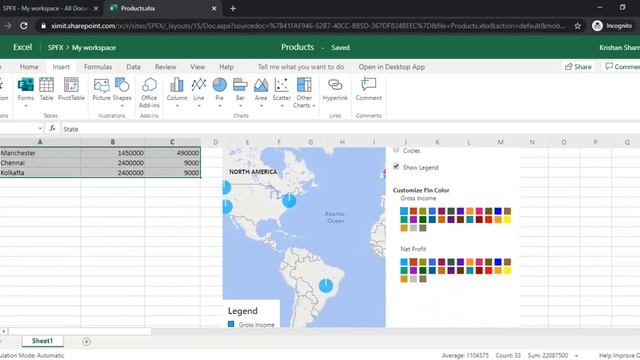Screen dimensions: 640x360
Task: Click the sheet scroll-left arrow
Action: point(4,331)
